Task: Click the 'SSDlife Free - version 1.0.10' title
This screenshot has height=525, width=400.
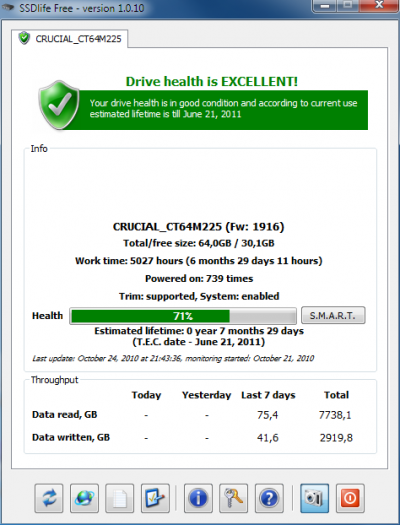Action: (82, 7)
